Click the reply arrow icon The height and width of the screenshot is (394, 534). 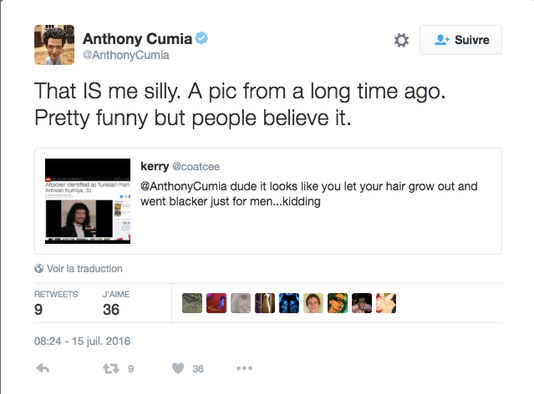(43, 368)
